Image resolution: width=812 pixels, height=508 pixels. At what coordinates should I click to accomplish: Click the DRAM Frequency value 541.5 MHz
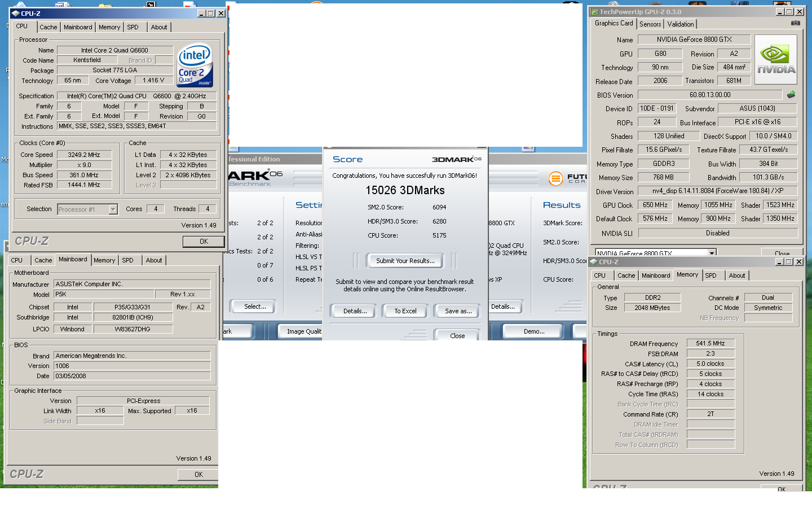[x=710, y=343]
